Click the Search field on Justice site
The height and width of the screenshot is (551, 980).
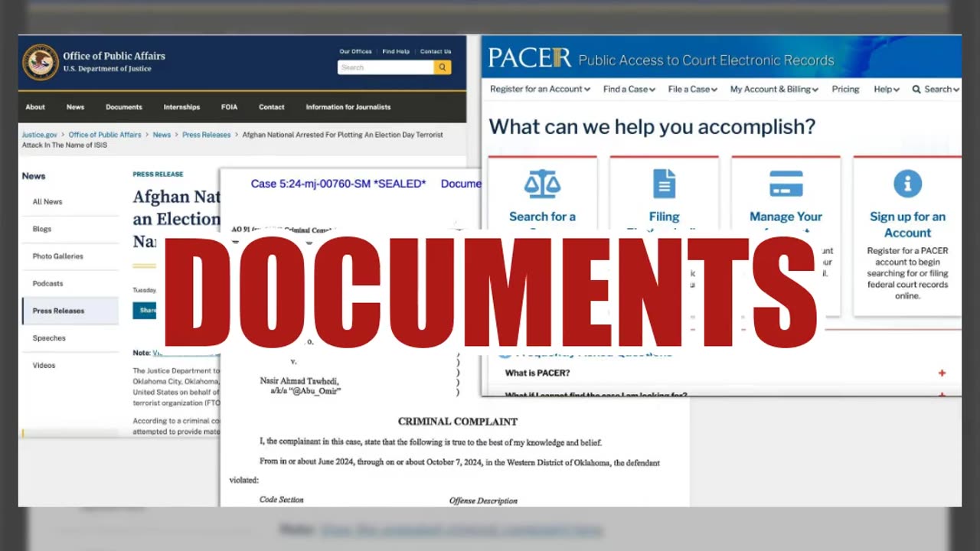[x=385, y=67]
